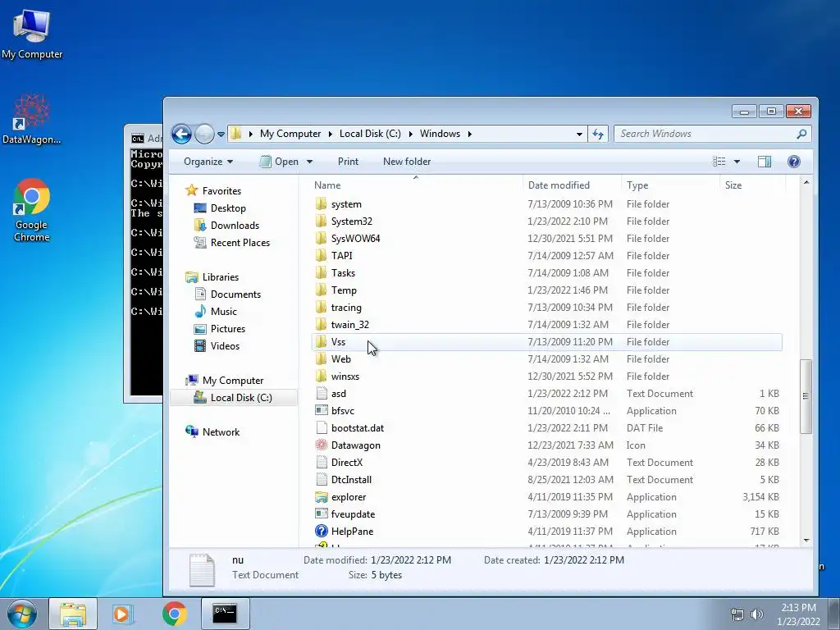
Task: Open the Videos library
Action: pos(225,346)
